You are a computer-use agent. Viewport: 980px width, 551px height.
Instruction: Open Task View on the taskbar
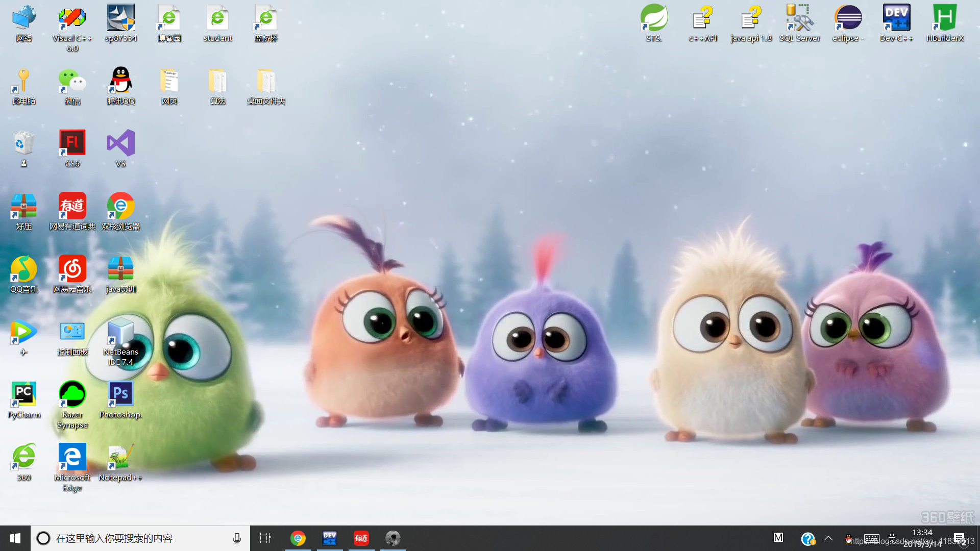[265, 538]
